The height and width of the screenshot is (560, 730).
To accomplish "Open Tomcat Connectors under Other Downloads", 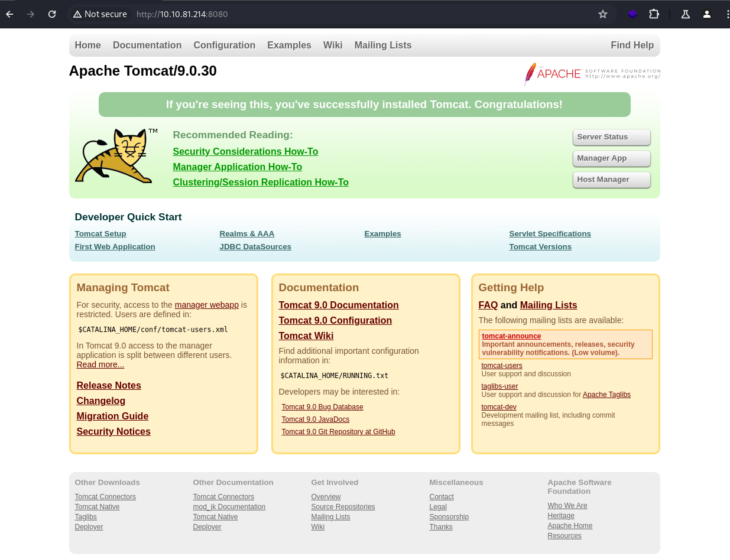I will click(x=105, y=497).
